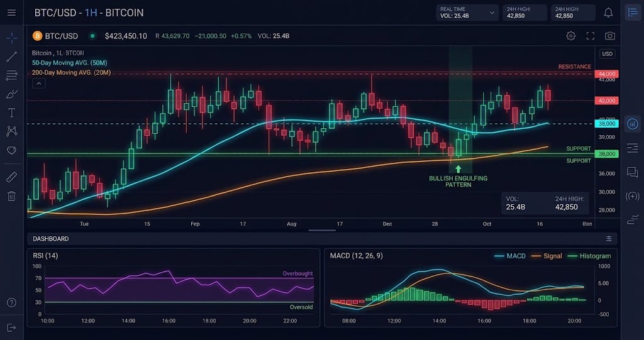Click the +0.57% change value
644x340 pixels.
241,36
